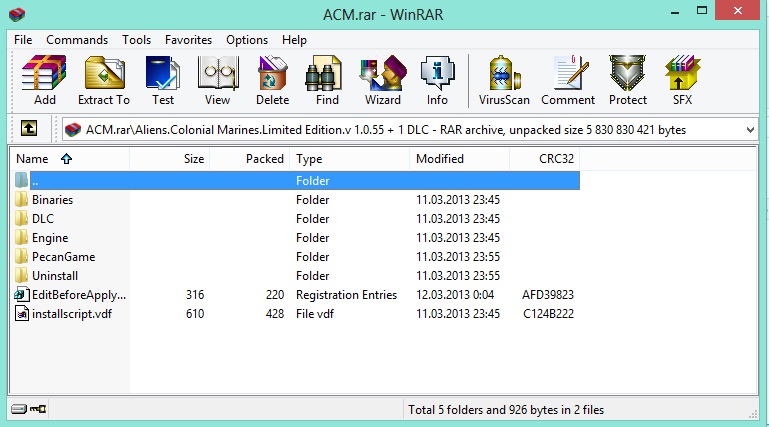This screenshot has height=427, width=769.
Task: Sort by the Modified column header
Action: [x=440, y=159]
